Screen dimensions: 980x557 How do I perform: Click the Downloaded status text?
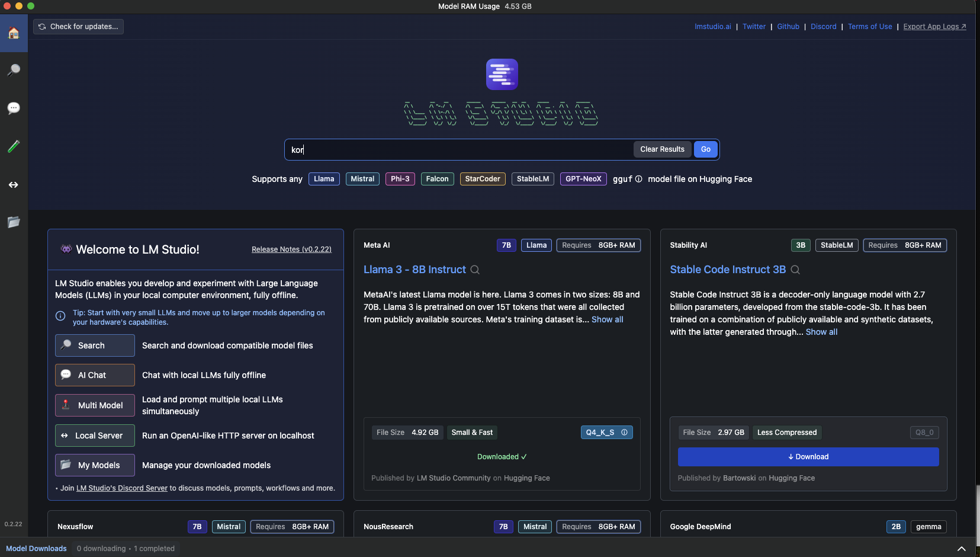coord(502,457)
